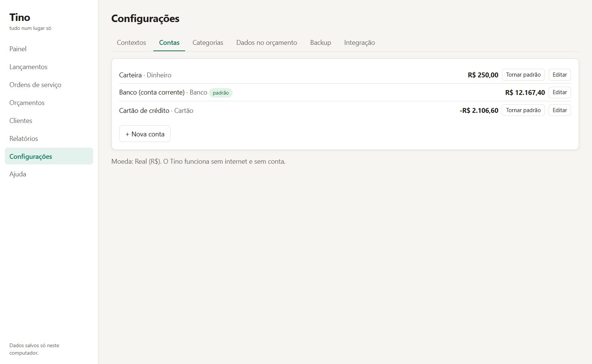Screen dimensions: 592x364
Task: Make Carteira the default account
Action: [x=523, y=75]
